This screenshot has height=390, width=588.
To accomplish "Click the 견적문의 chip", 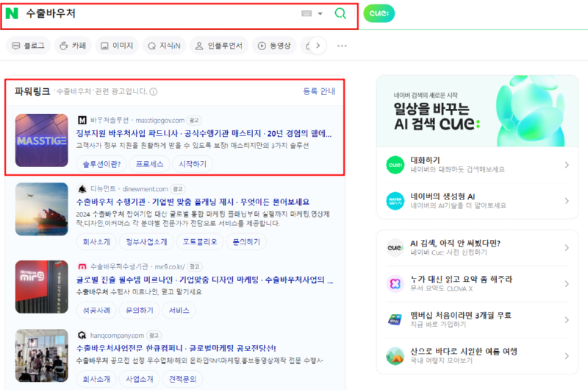I will coord(182,379).
